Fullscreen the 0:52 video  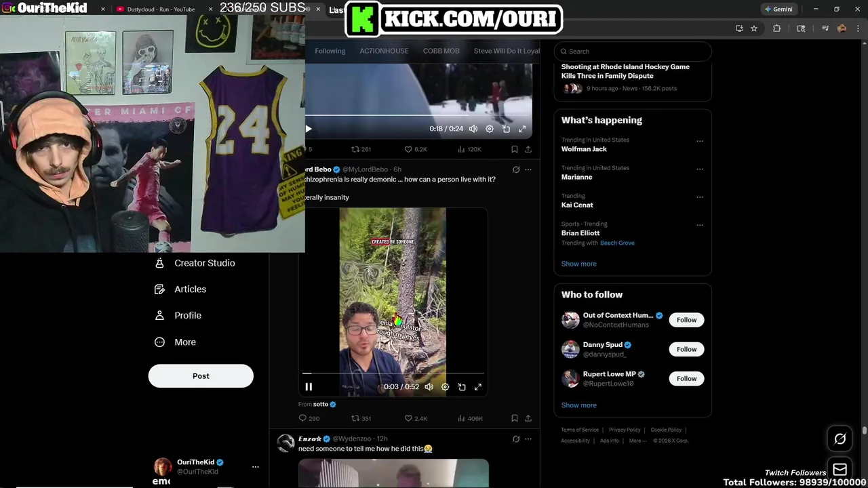pyautogui.click(x=478, y=387)
